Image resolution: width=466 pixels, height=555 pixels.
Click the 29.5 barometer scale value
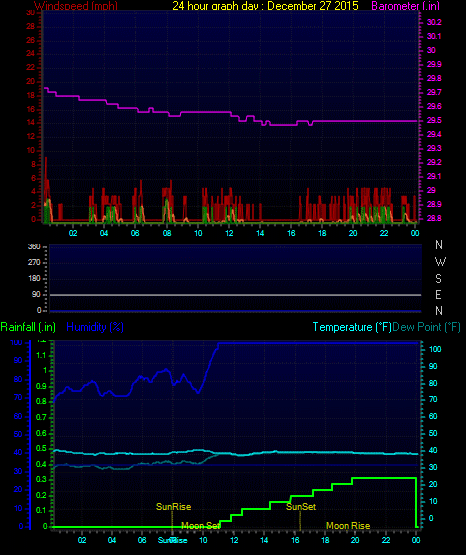click(x=434, y=120)
